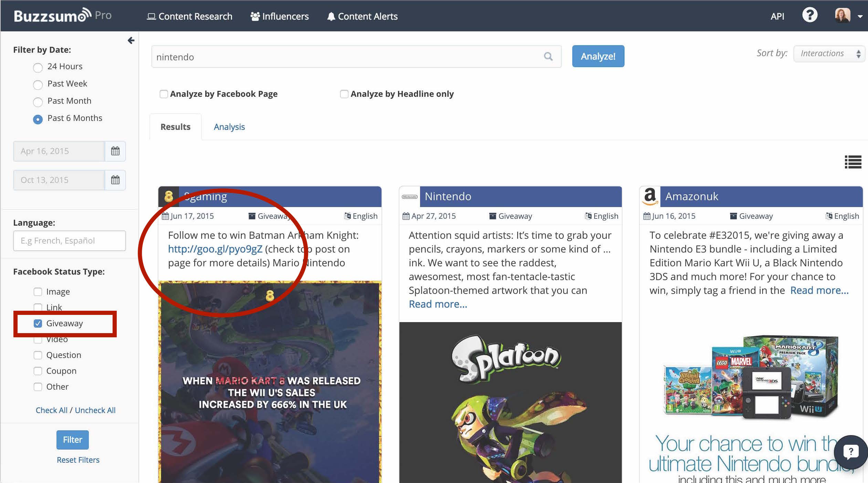Click the Jun 16, 2015 post date

click(x=673, y=216)
